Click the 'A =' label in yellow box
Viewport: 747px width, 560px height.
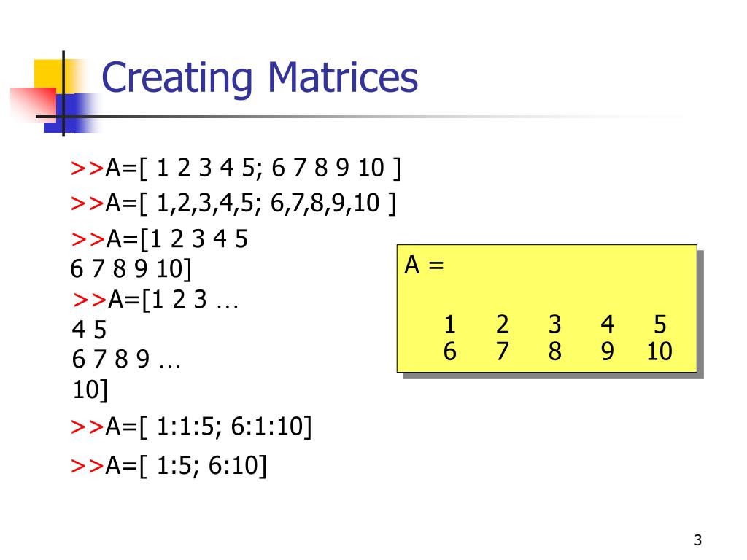[424, 265]
